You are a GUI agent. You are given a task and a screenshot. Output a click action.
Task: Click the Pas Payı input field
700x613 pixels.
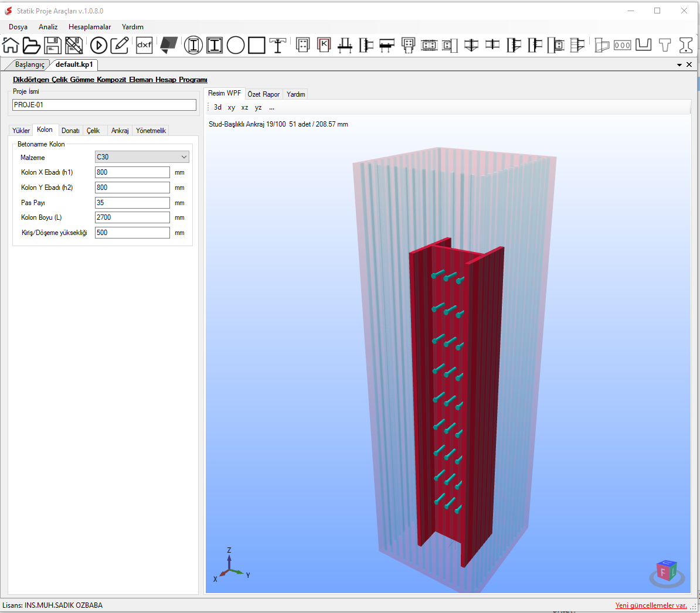[x=132, y=203]
